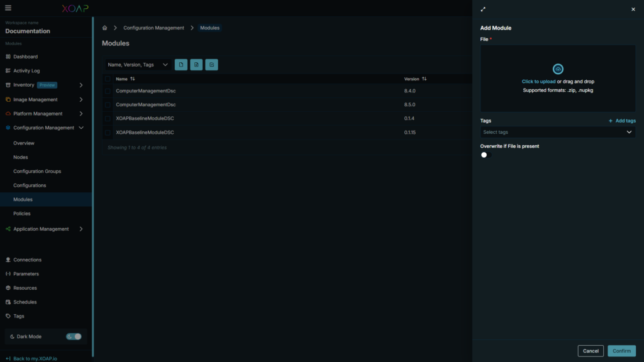Click the home breadcrumb icon

(x=105, y=28)
